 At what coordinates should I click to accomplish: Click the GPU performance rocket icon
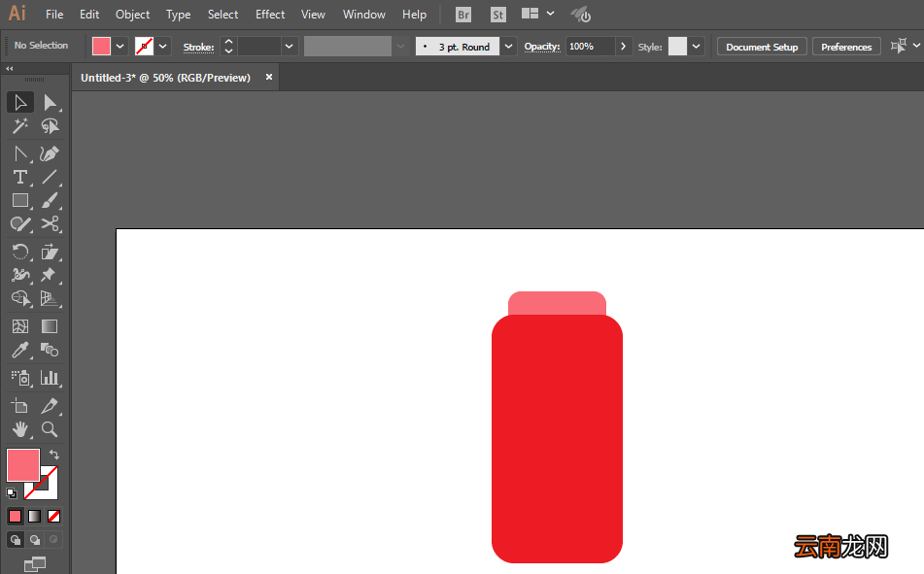pos(580,15)
